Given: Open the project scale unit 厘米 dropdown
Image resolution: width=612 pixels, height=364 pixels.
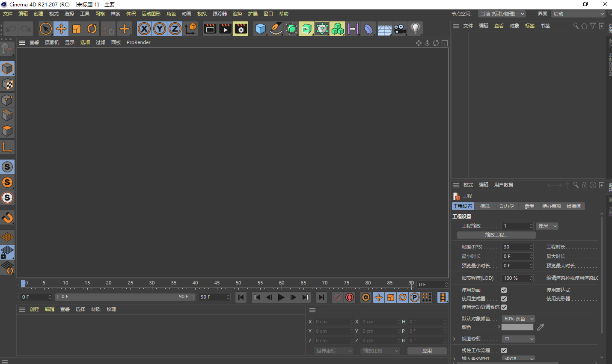Looking at the screenshot, I should (547, 226).
